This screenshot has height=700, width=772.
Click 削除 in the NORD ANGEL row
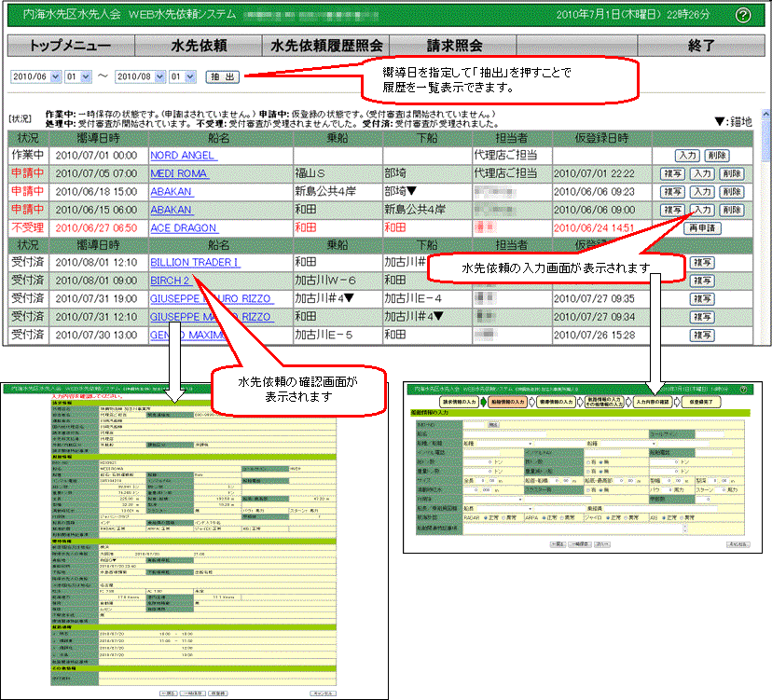[x=716, y=155]
